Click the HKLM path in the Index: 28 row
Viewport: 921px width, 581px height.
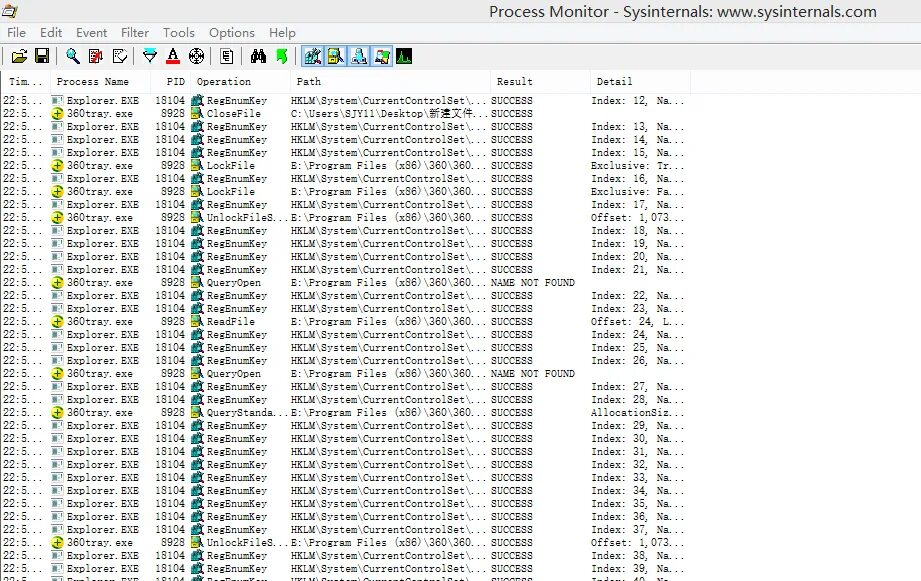pyautogui.click(x=389, y=399)
